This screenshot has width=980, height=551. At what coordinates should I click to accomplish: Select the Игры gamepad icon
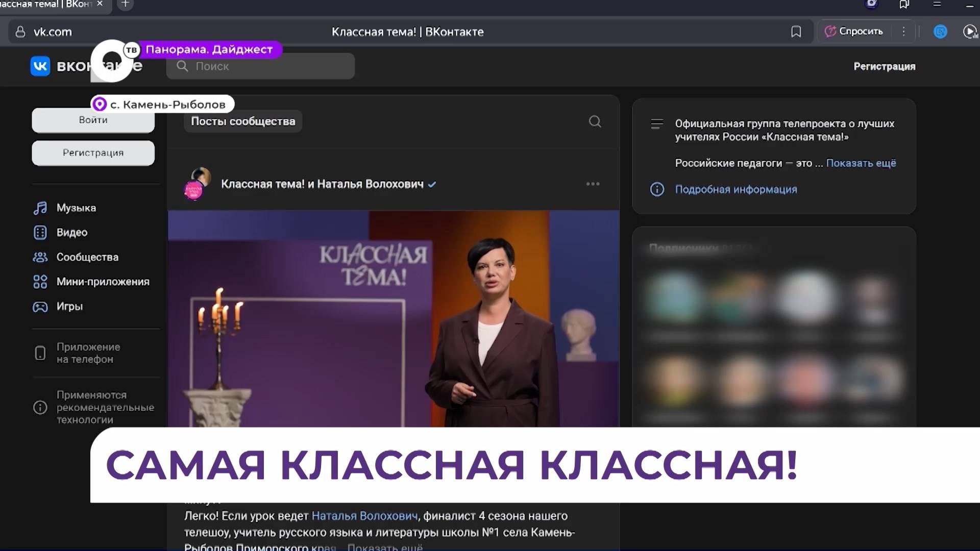click(40, 306)
